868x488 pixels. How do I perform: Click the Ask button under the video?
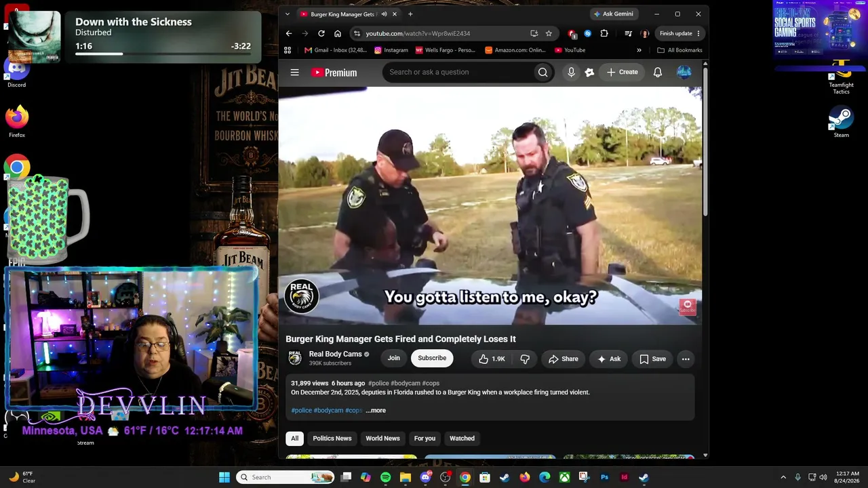click(608, 359)
